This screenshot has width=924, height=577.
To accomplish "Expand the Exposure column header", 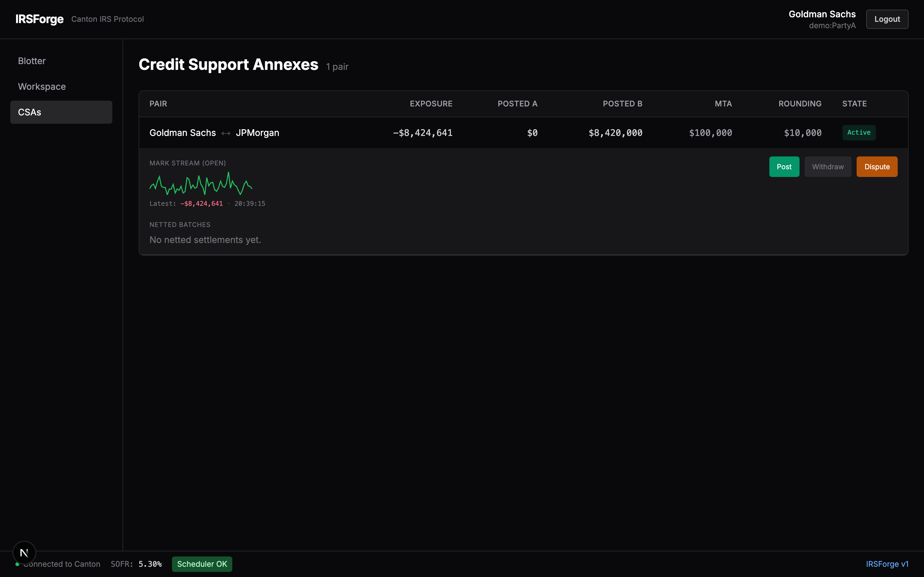I will [x=431, y=104].
